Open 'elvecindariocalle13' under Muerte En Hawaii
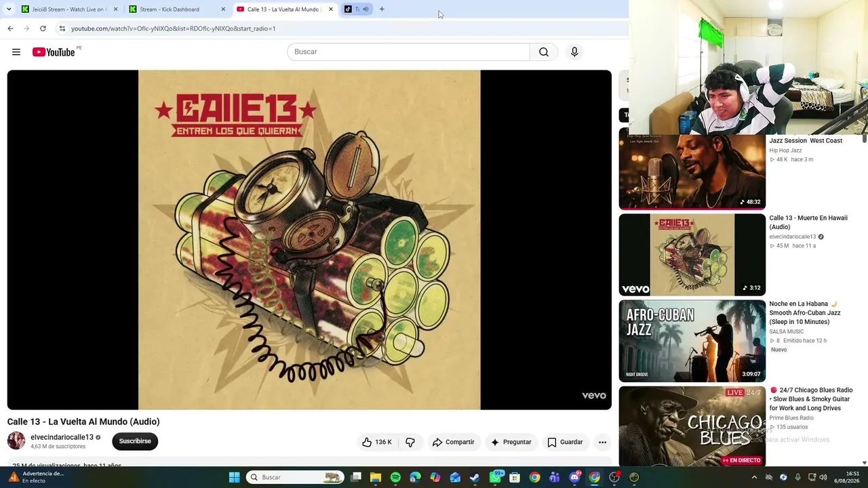The image size is (868, 488). pos(792,237)
